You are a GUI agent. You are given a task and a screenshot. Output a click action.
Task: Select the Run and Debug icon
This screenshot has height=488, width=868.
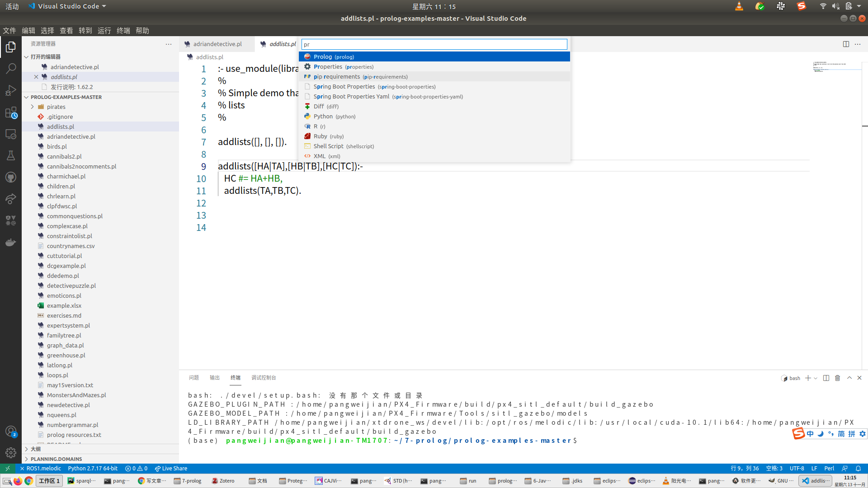(x=11, y=90)
